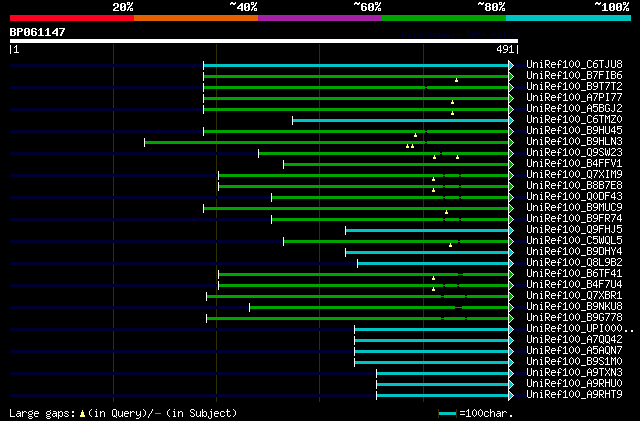This screenshot has height=421, width=640.
Task: Select the UniRef100_B9NKU8 label
Action: click(574, 307)
